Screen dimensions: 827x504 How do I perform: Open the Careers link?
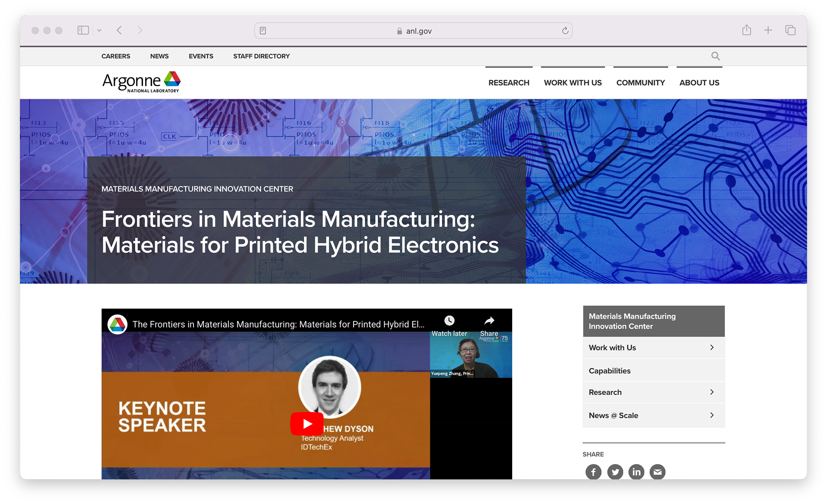pos(116,56)
